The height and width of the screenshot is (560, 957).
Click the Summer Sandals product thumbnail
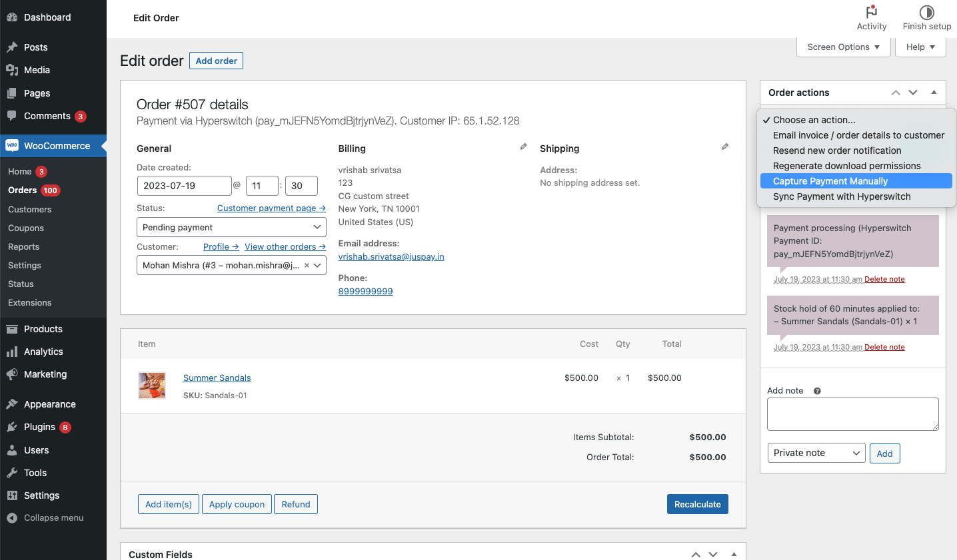pyautogui.click(x=152, y=386)
